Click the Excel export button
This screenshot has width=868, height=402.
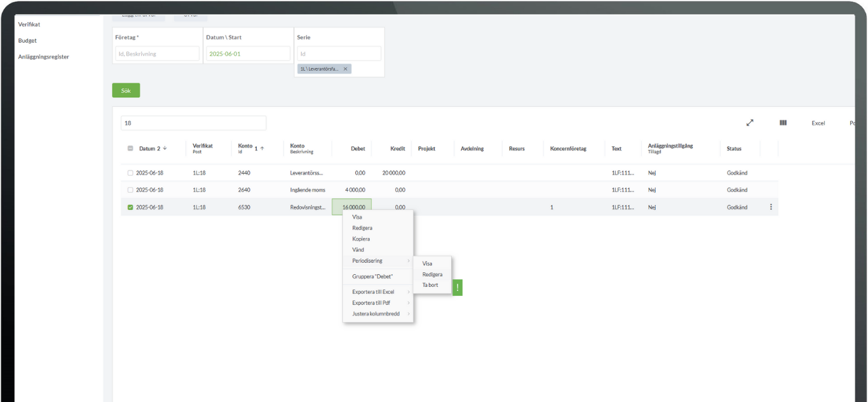(818, 123)
